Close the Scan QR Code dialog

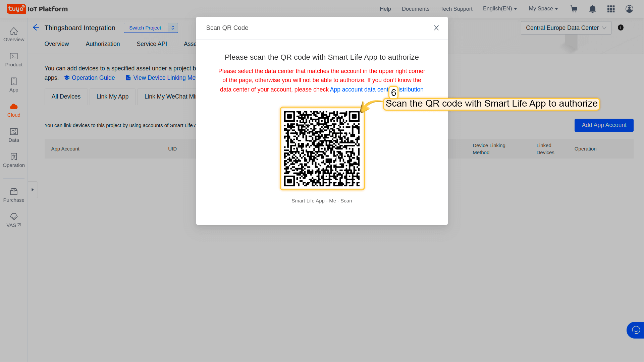436,28
